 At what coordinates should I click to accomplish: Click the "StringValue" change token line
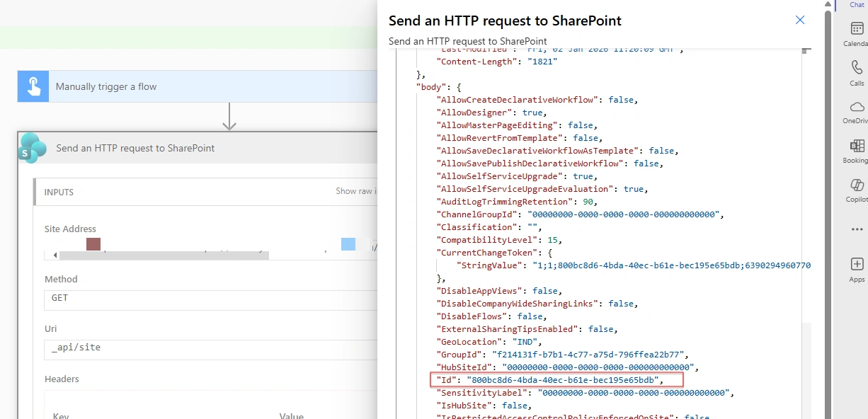[x=634, y=265]
